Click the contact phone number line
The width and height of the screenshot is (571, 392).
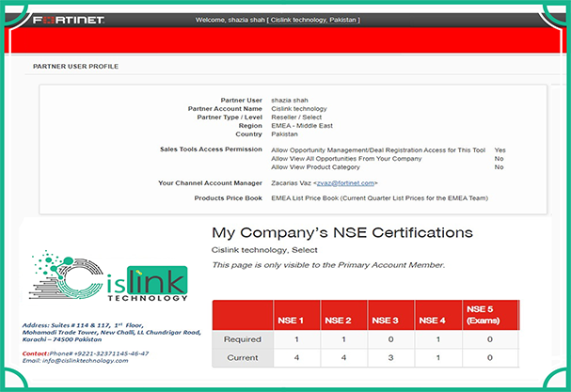86,353
